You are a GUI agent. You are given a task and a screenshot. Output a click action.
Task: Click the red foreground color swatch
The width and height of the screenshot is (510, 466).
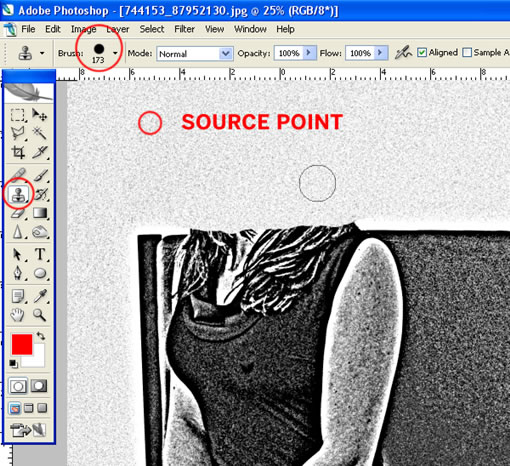(x=22, y=345)
